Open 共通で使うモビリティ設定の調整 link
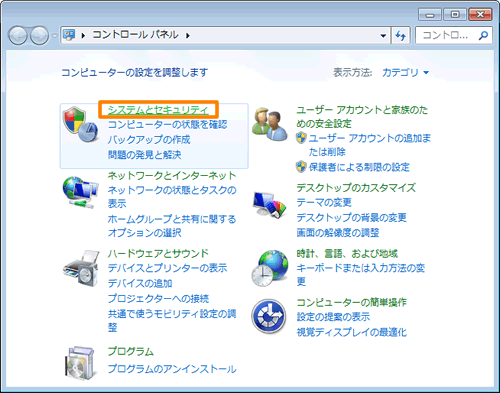The image size is (500, 393). click(172, 320)
